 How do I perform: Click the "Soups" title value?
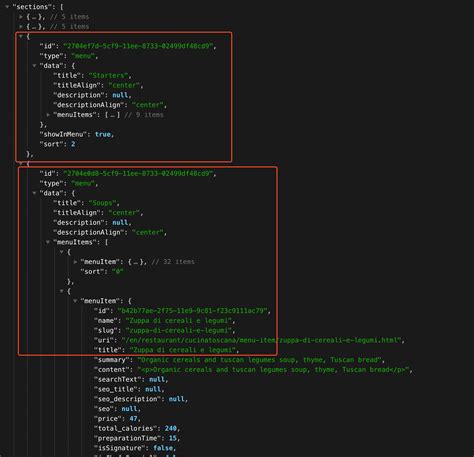pyautogui.click(x=102, y=203)
